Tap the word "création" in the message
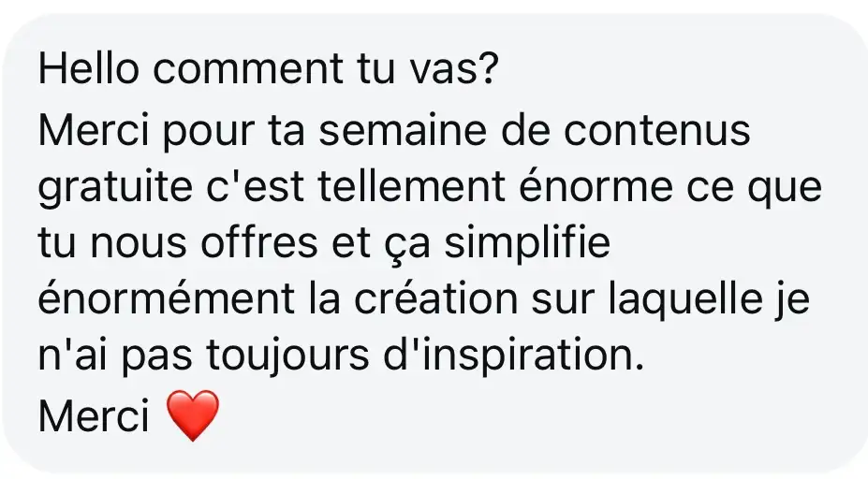Screen dimensions: 868x479 (x=435, y=298)
